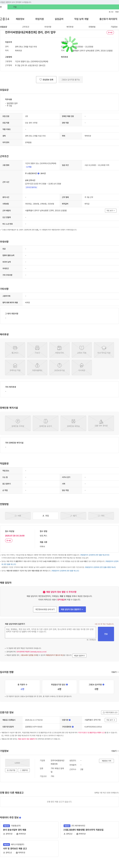
Task: Click the 장애인용 주차장 icon
Action: coord(18,423)
